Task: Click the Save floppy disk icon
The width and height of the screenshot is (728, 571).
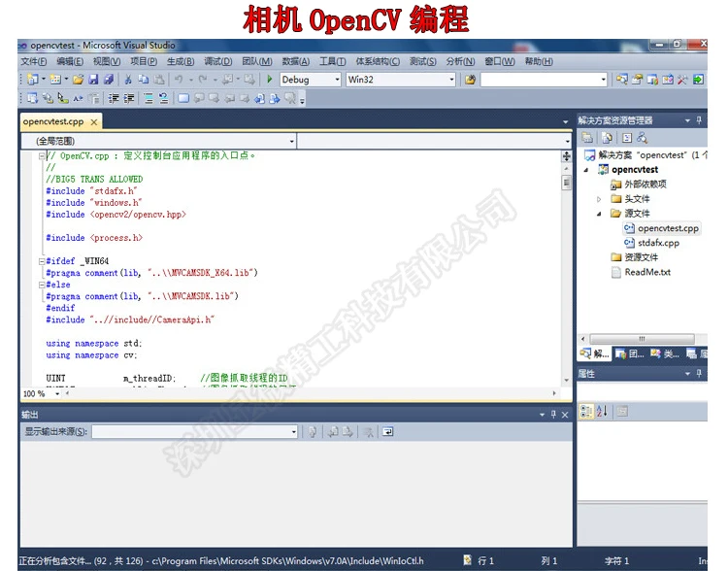Action: [93, 80]
